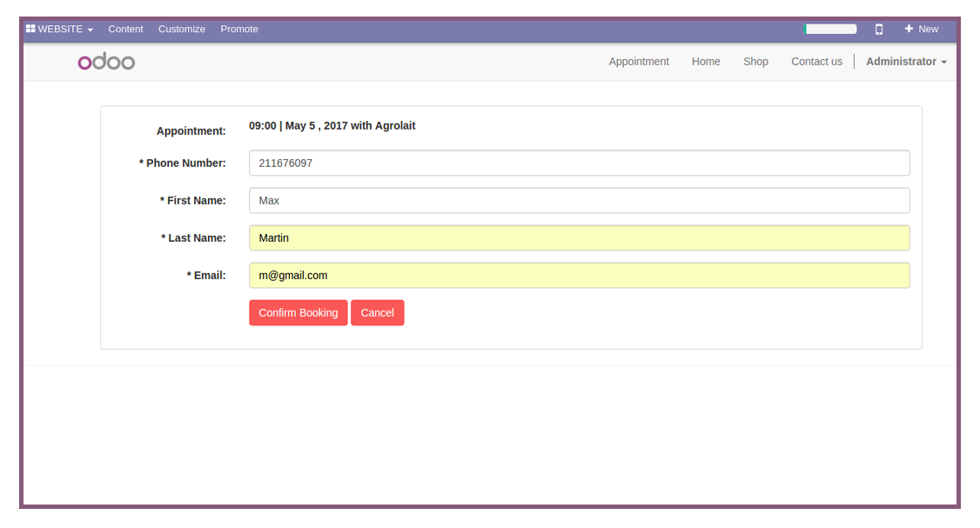Focus the Phone Number field
Screen dimensions: 980x528
click(x=580, y=163)
